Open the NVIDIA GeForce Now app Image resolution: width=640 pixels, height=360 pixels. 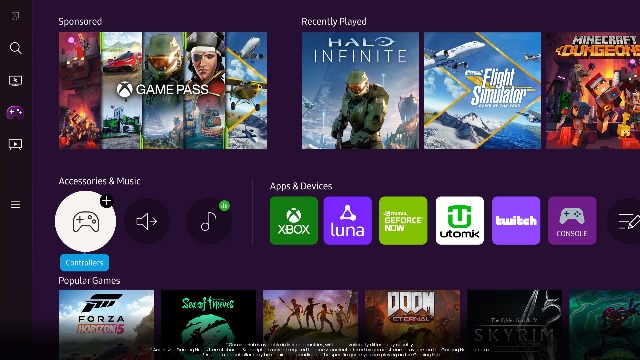(403, 221)
